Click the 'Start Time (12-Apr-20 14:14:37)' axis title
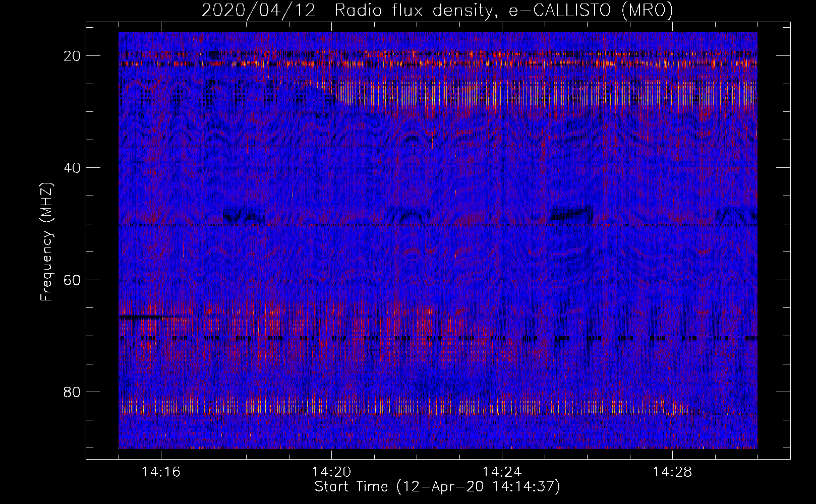816x504 pixels. [x=437, y=487]
